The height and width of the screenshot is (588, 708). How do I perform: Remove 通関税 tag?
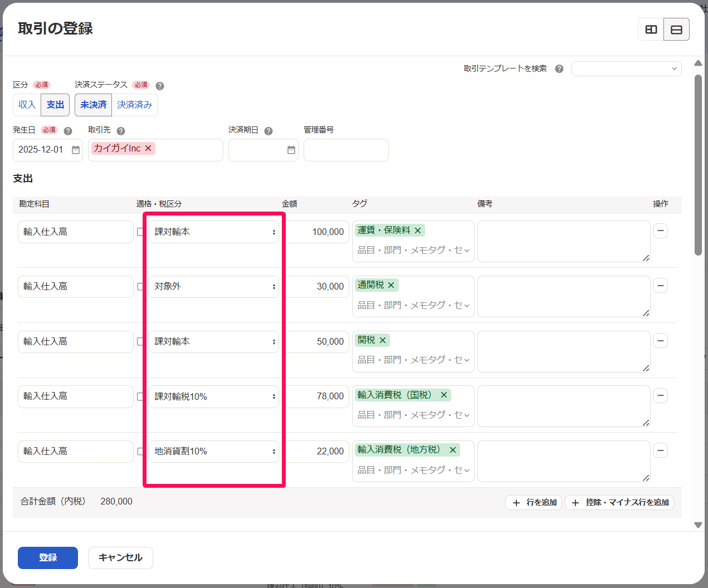coord(391,285)
